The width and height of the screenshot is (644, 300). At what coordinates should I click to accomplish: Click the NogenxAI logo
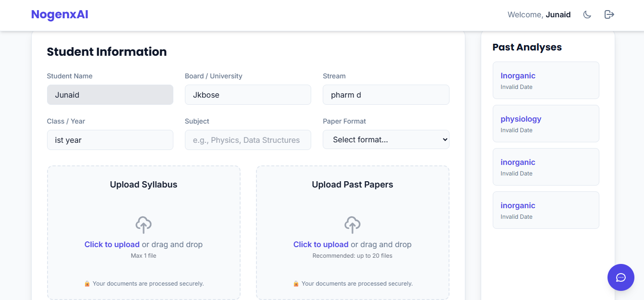coord(60,14)
